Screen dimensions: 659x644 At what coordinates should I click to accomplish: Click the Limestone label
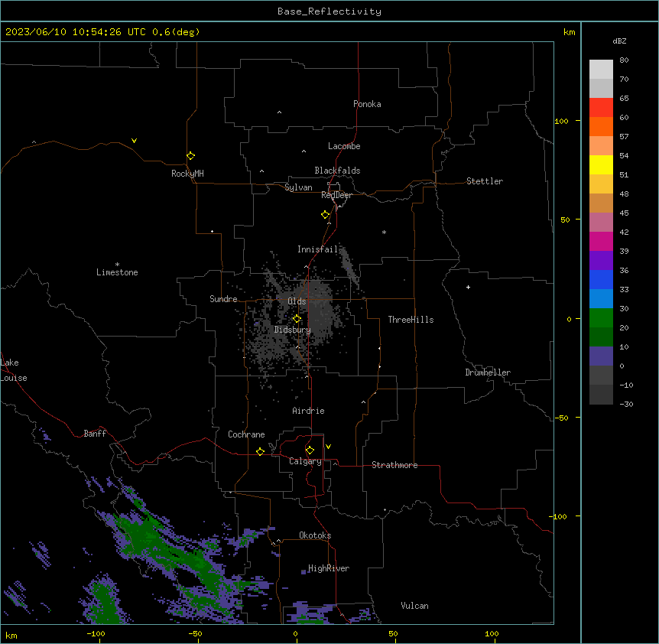pyautogui.click(x=117, y=272)
